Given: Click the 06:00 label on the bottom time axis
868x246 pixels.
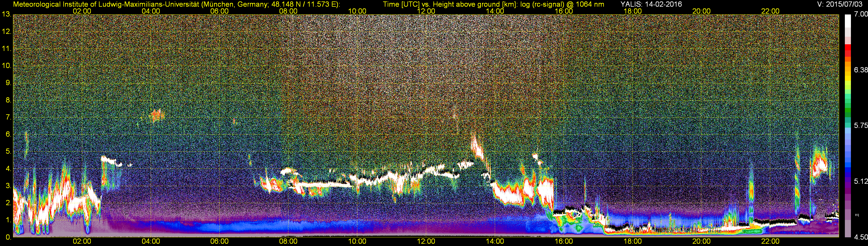Looking at the screenshot, I should [219, 241].
